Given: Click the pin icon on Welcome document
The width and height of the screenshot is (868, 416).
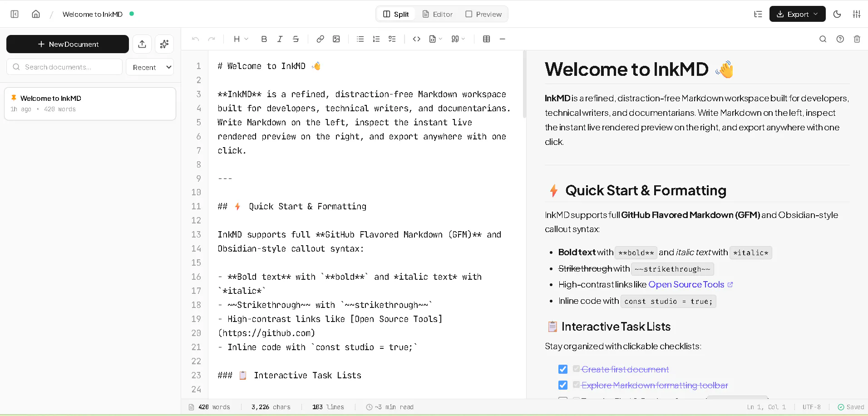Looking at the screenshot, I should pos(14,98).
